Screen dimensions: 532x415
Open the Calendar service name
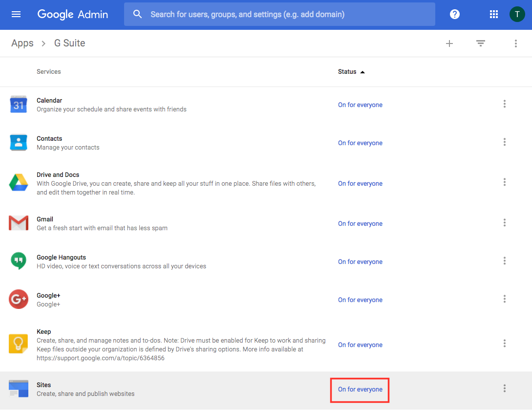(x=49, y=101)
